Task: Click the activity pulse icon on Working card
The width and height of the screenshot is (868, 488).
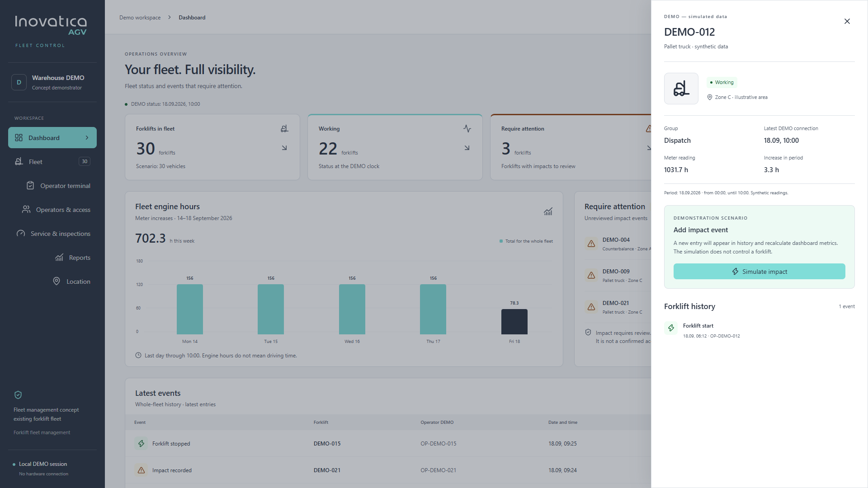Action: point(467,129)
